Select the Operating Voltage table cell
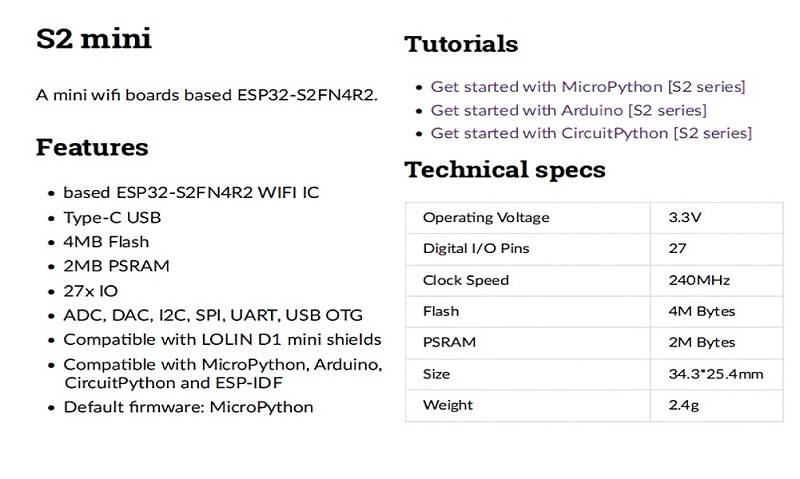Viewport: 800px width, 479px height. (x=486, y=218)
